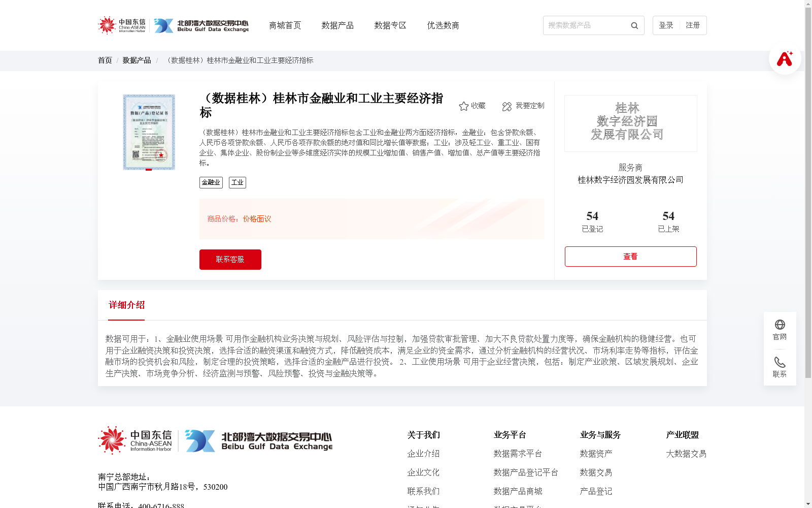Click the 业务与服务 footer heading
812x508 pixels.
600,435
